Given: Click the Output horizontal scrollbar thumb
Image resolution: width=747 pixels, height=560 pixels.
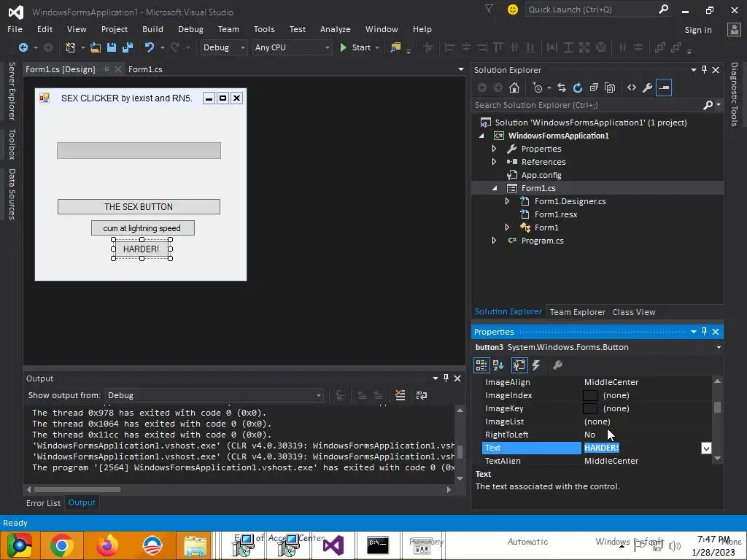Looking at the screenshot, I should [77, 489].
